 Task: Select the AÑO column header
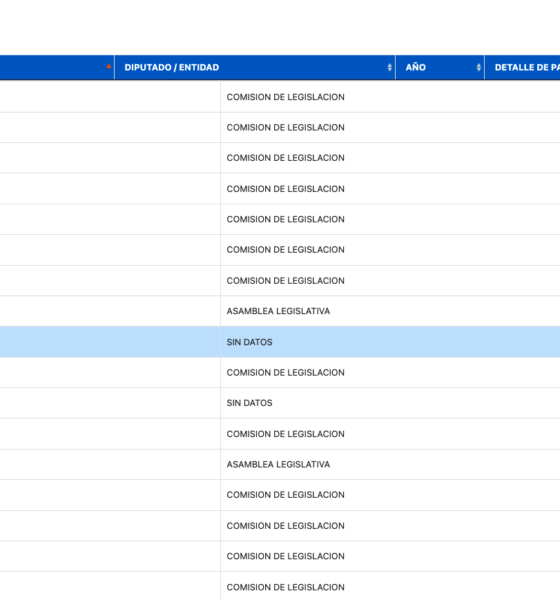click(440, 67)
